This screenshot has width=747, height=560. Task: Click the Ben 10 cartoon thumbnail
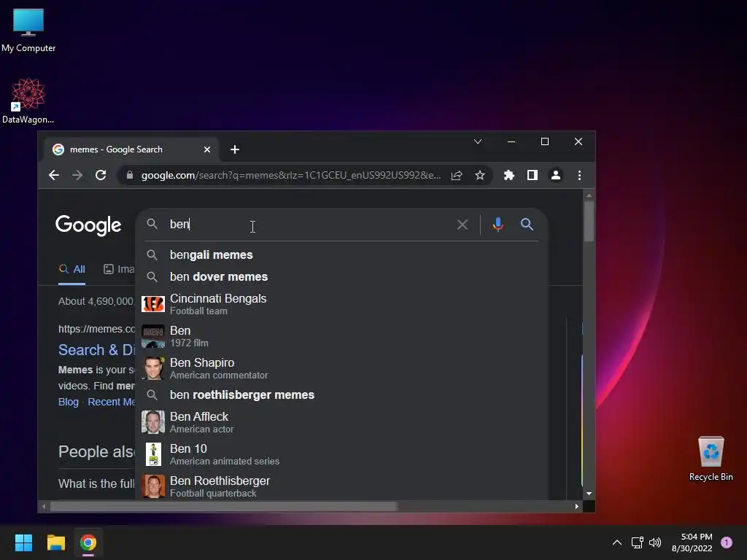[x=153, y=454]
